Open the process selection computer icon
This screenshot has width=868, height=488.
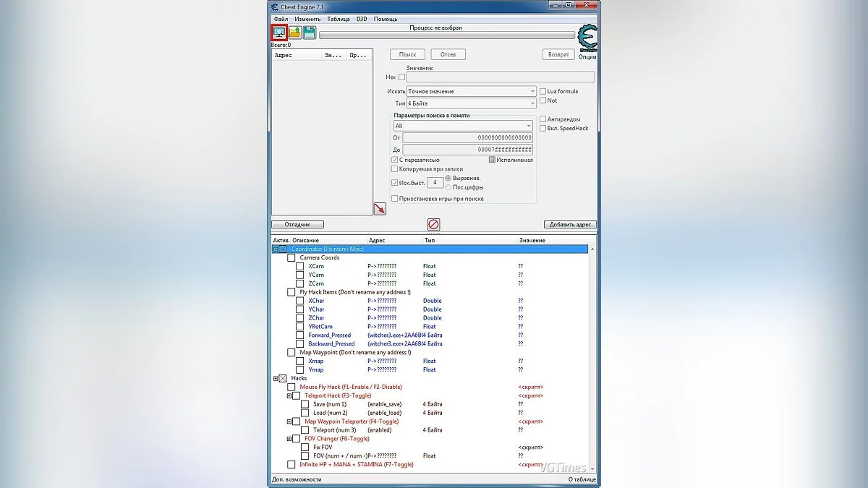[279, 33]
